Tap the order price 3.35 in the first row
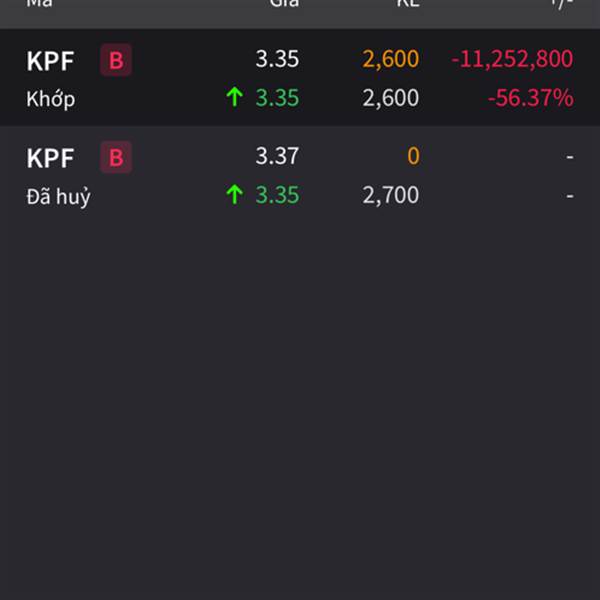Viewport: 600px width, 600px height. tap(277, 59)
